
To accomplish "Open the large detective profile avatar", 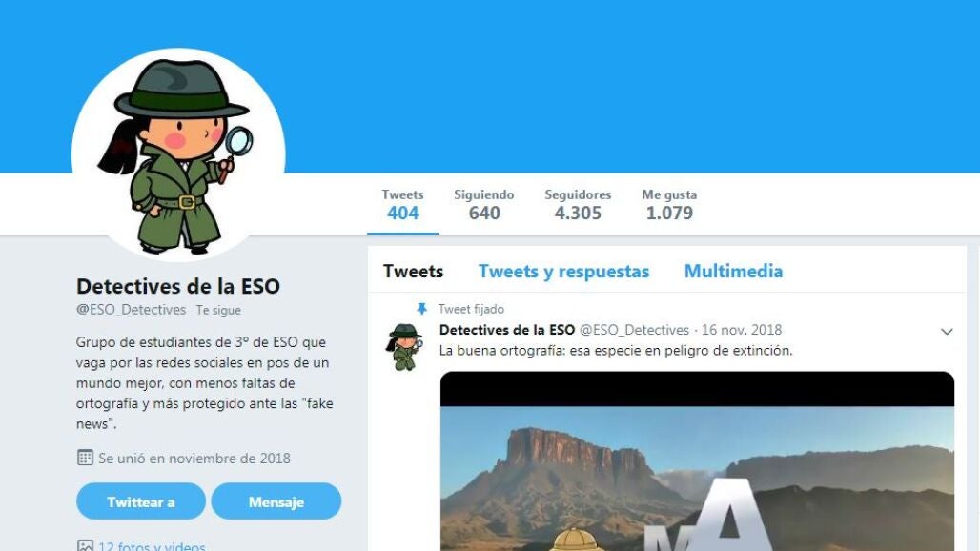I will click(x=179, y=155).
